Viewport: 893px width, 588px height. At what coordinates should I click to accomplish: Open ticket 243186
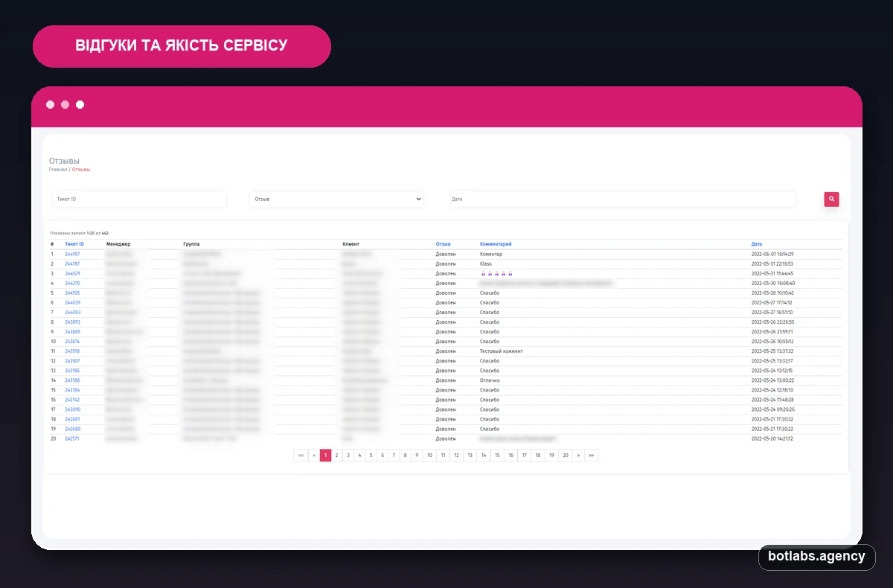(x=72, y=370)
